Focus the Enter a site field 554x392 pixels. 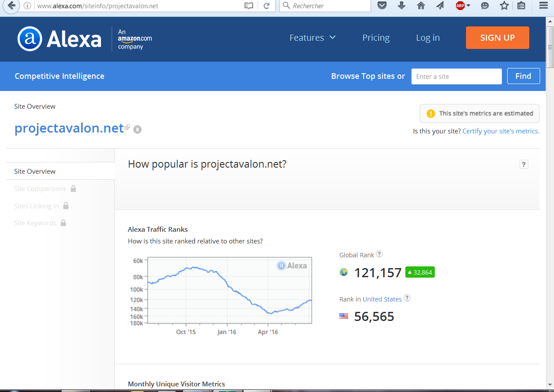[x=456, y=76]
